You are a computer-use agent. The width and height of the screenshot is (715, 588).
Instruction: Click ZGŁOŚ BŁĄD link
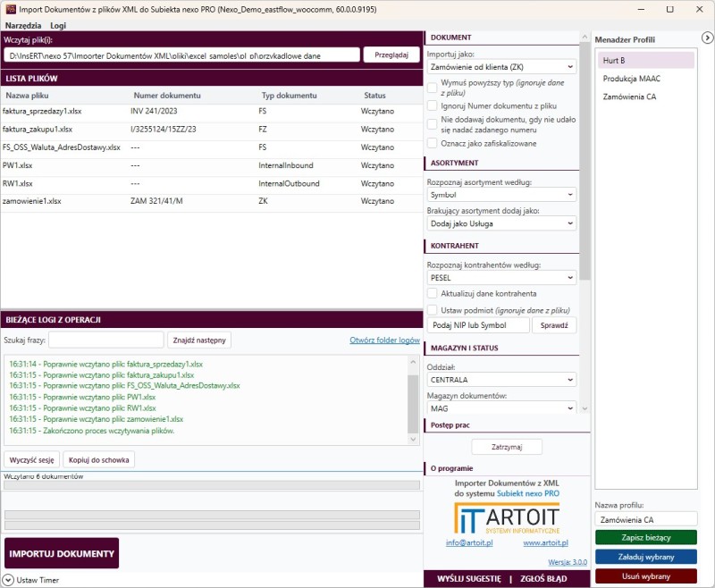[x=543, y=578]
